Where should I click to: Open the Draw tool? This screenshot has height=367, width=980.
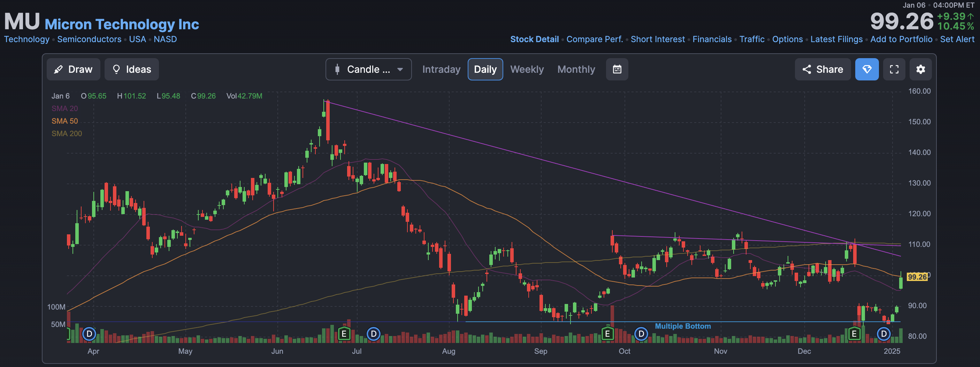click(74, 69)
